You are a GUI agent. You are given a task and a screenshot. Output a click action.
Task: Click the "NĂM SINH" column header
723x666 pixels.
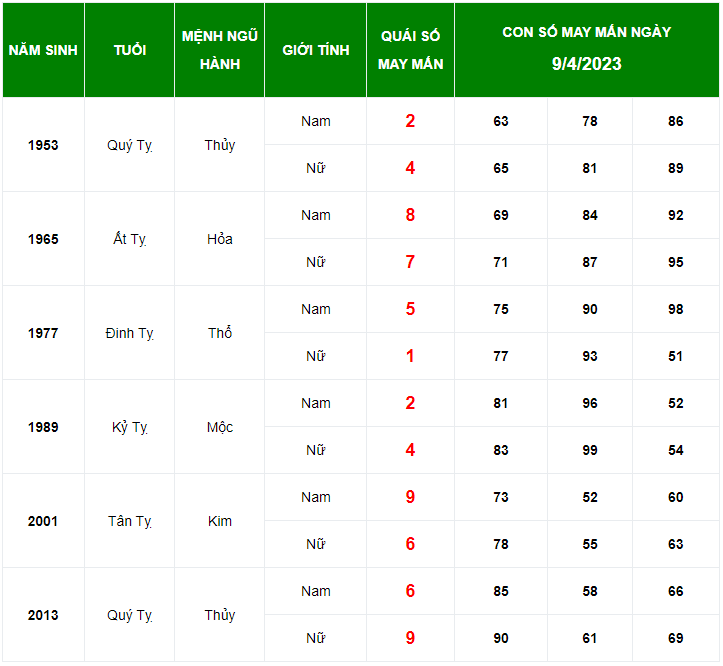(x=43, y=50)
